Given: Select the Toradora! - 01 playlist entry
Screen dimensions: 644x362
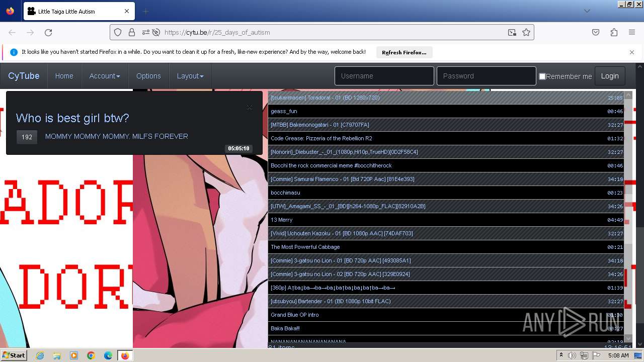Looking at the screenshot, I should coord(446,98).
